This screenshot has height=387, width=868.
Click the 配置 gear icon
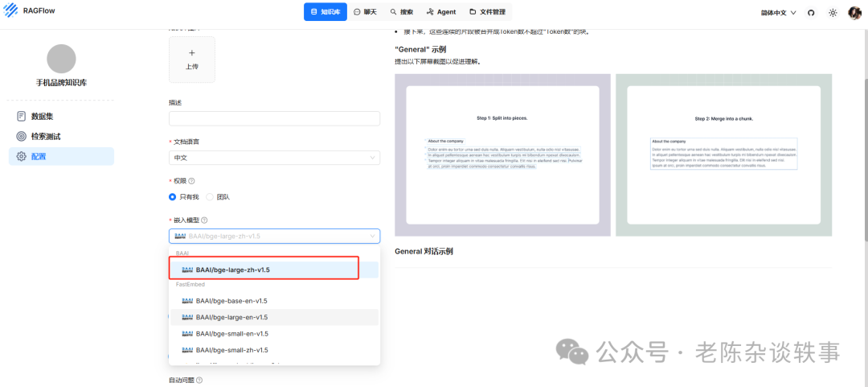tap(21, 156)
